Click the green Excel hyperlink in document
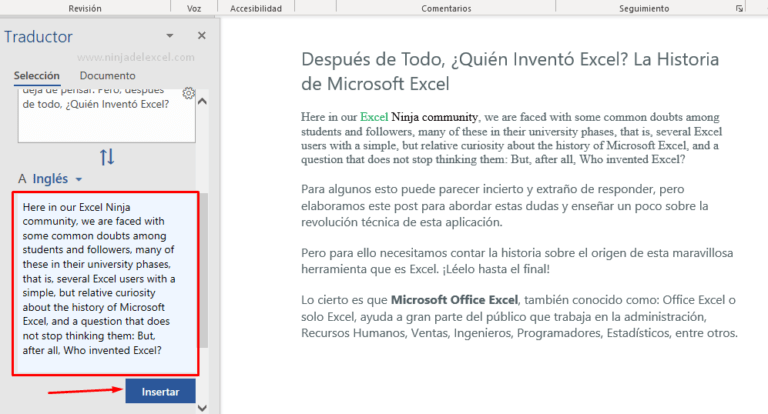Viewport: 768px width, 414px height. pos(373,117)
